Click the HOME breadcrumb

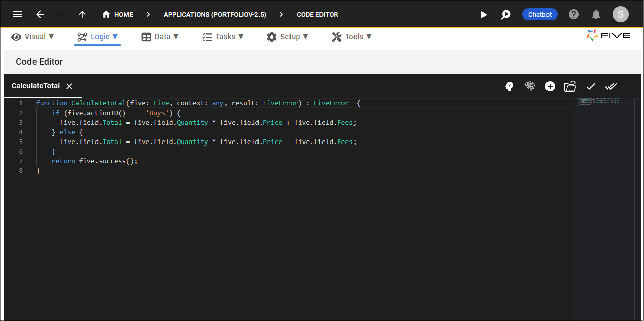coord(117,14)
